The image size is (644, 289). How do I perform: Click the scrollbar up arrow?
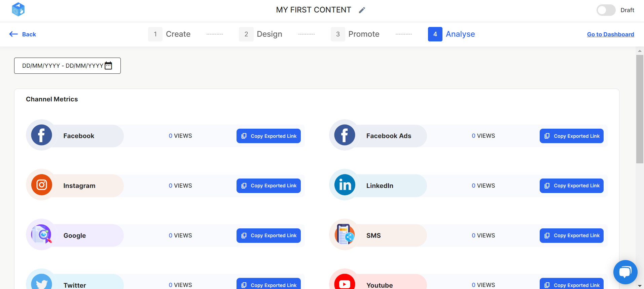640,51
